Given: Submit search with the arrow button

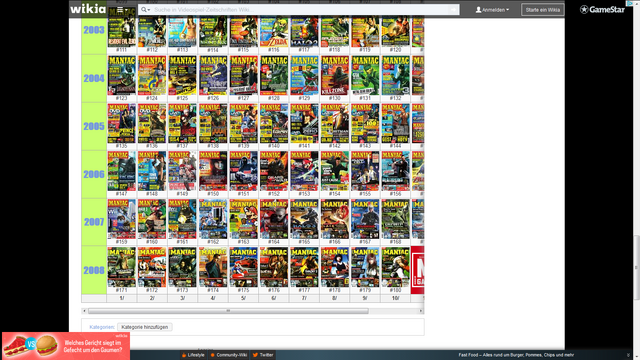Looking at the screenshot, I should point(453,9).
